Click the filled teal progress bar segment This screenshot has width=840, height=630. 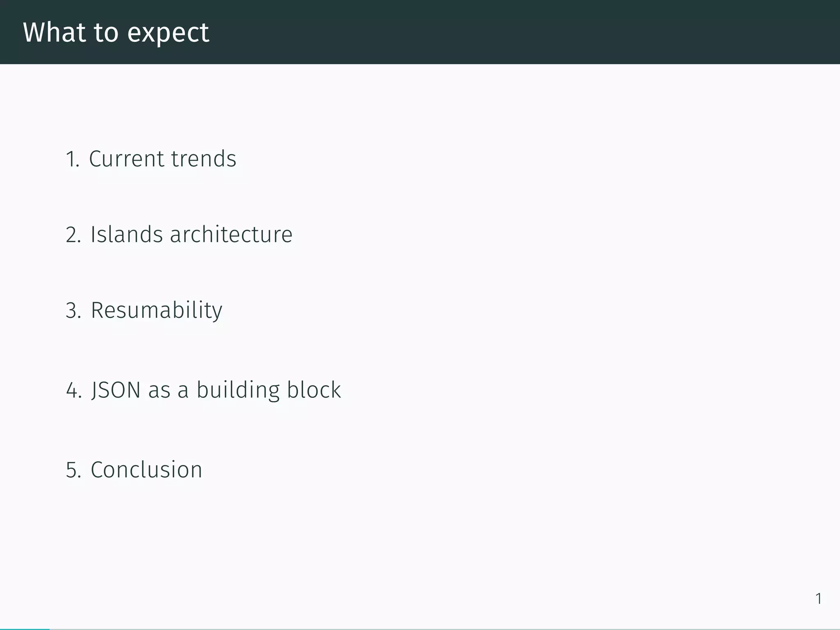pyautogui.click(x=25, y=629)
